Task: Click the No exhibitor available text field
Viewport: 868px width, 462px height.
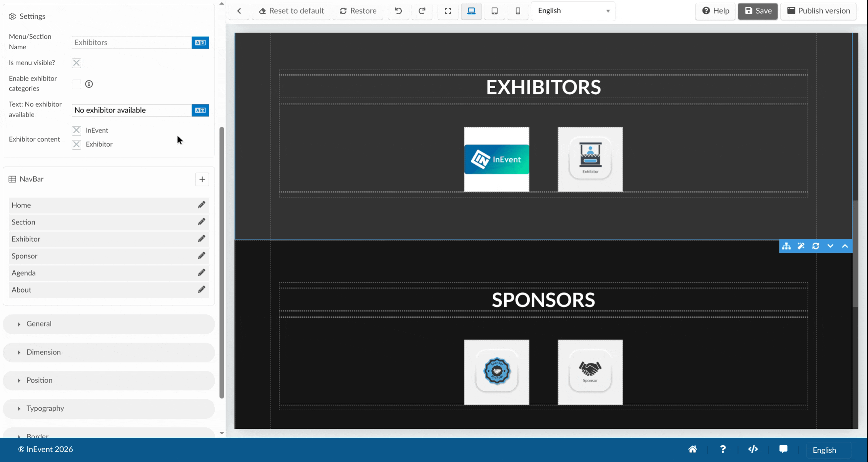Action: click(132, 110)
